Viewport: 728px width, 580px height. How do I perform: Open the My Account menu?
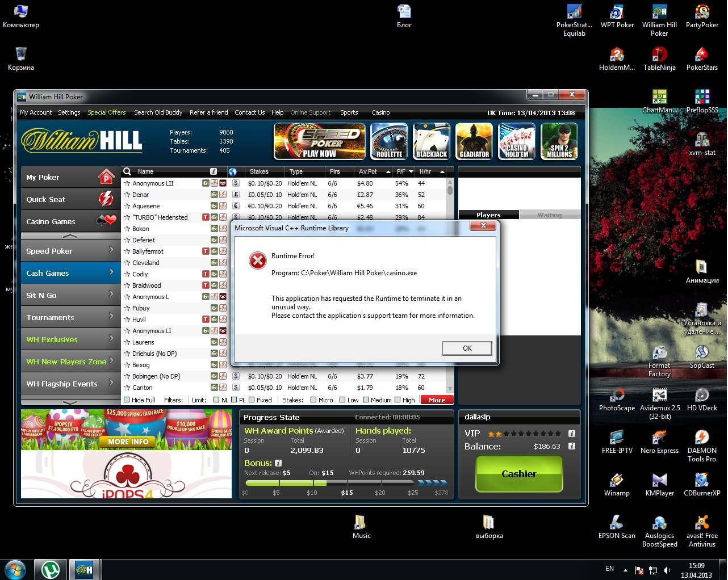coord(36,112)
